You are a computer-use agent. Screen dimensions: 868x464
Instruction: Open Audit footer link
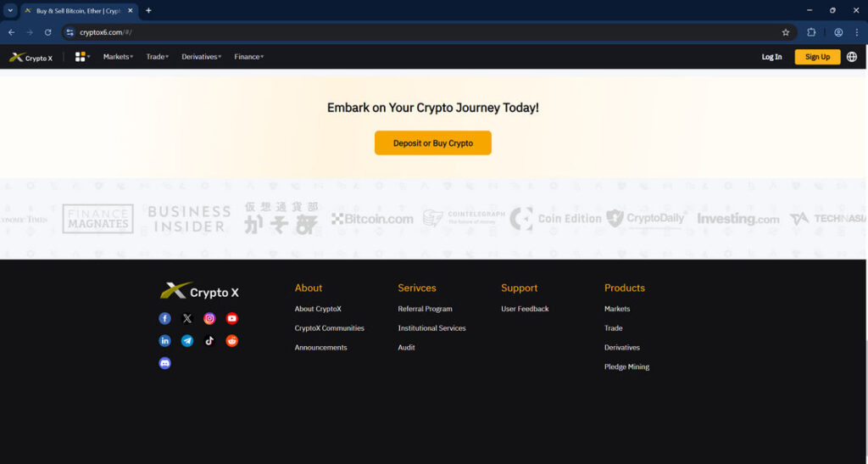pos(406,348)
